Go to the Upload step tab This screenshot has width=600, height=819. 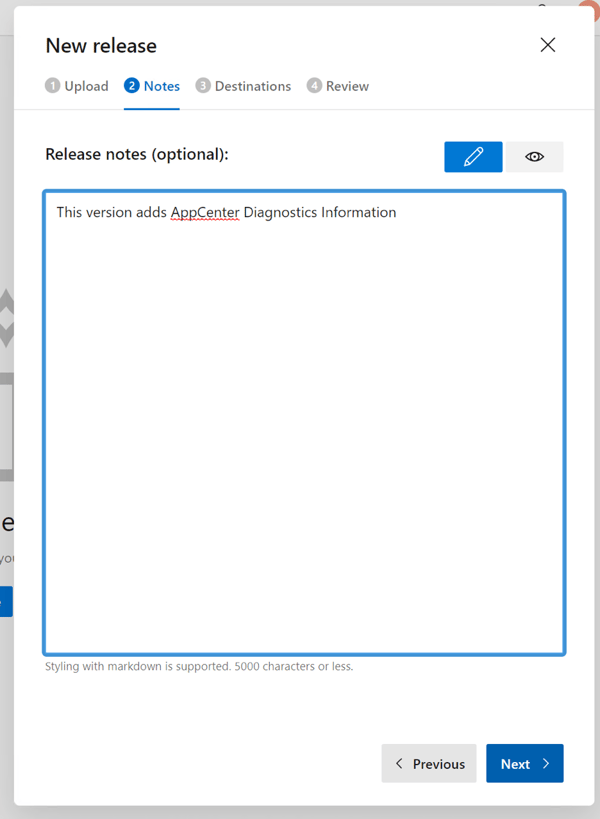tap(77, 86)
